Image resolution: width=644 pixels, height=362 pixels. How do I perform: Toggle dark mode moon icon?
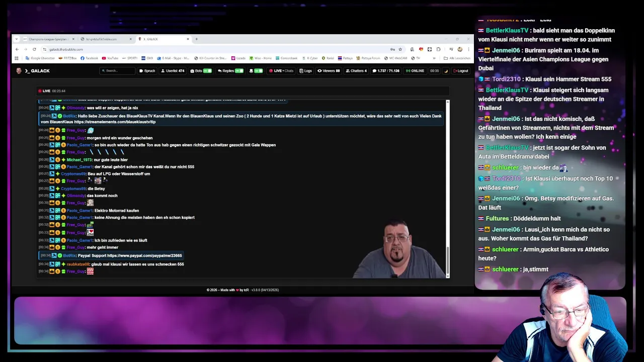point(446,71)
